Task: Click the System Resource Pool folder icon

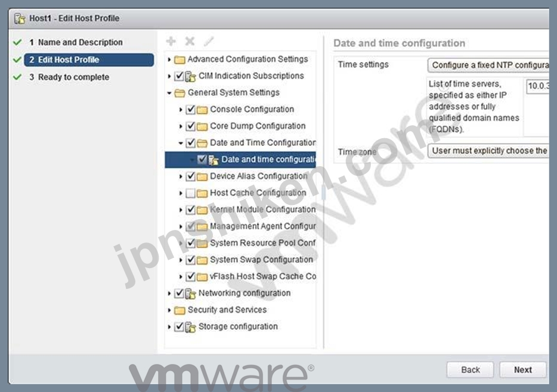Action: point(202,243)
